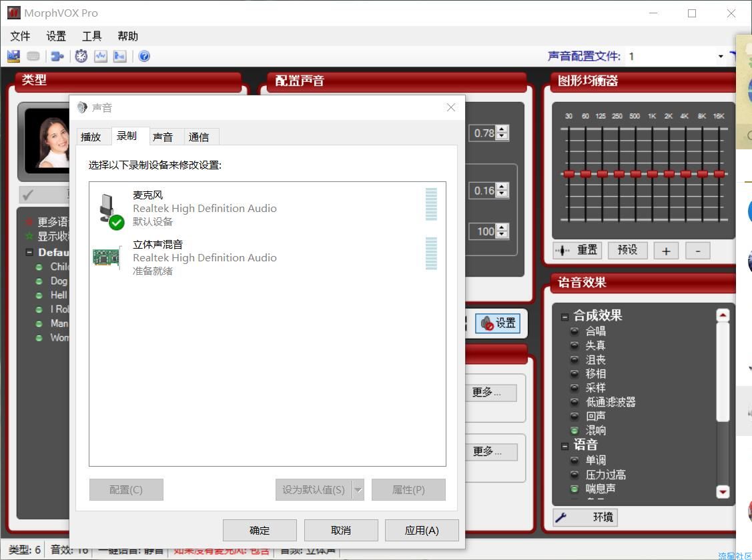Click the waveform toolbar icon
This screenshot has height=560, width=752.
(100, 56)
